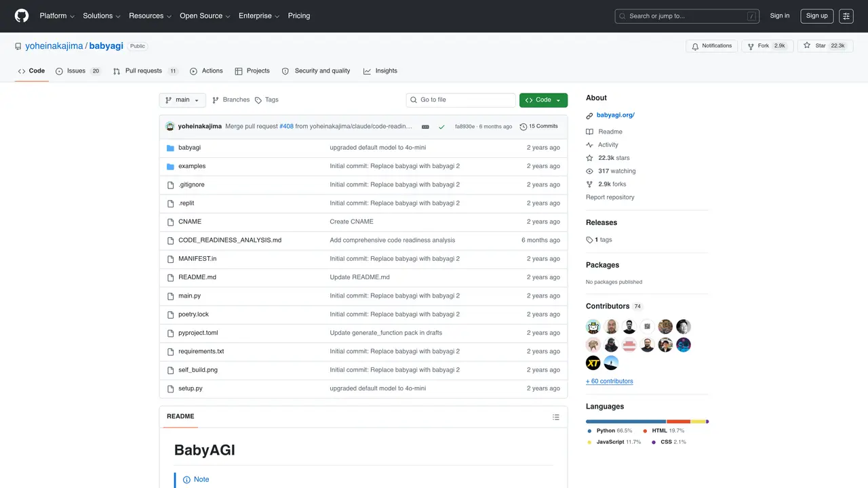Select the Actions tab
The image size is (868, 488).
pos(206,71)
